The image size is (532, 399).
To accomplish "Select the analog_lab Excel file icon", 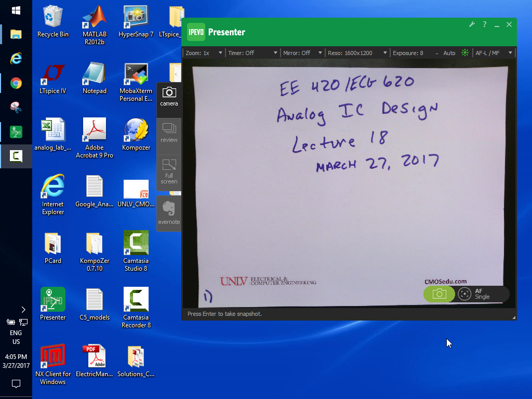I will pos(52,135).
